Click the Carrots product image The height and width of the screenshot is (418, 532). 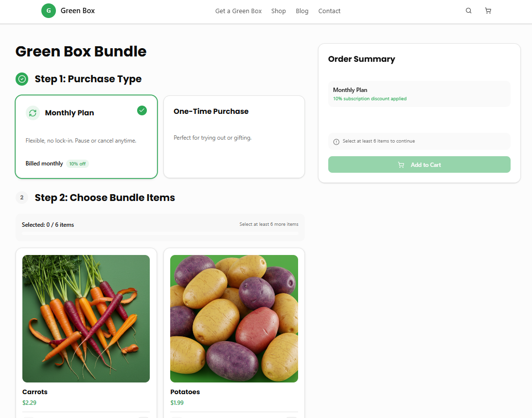point(86,319)
